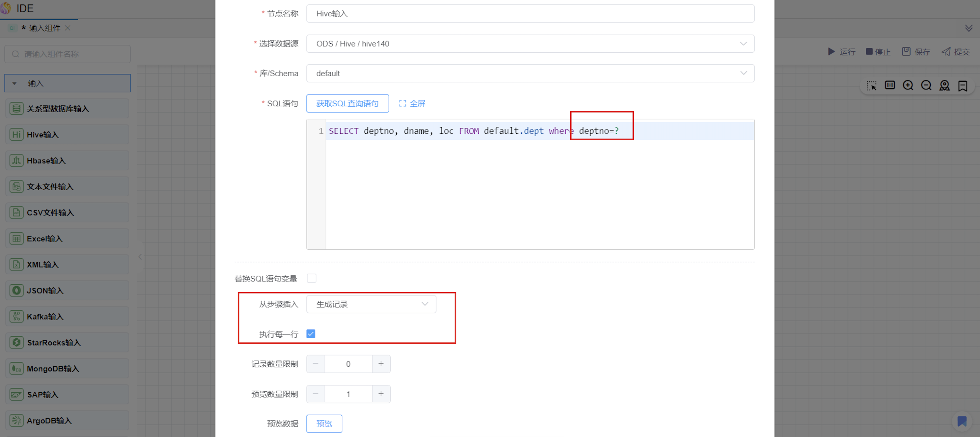980x437 pixels.
Task: Click the blue bookmark floating icon
Action: coord(962,421)
